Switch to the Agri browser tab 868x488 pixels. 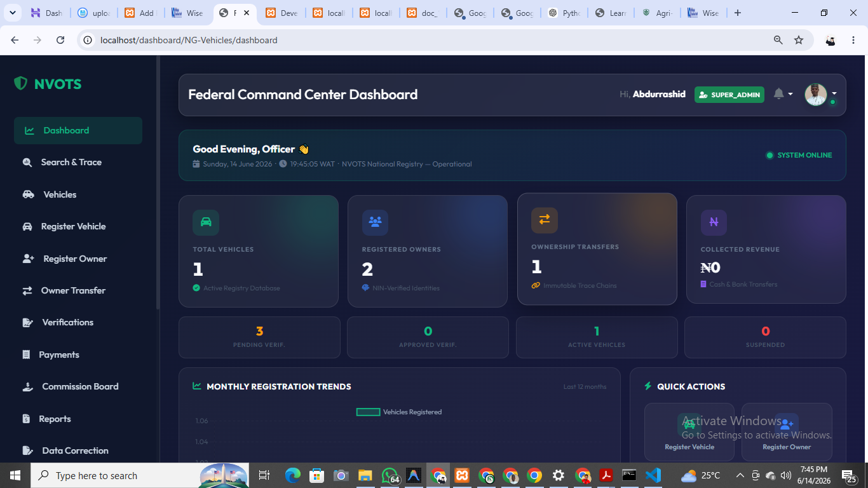coord(658,13)
